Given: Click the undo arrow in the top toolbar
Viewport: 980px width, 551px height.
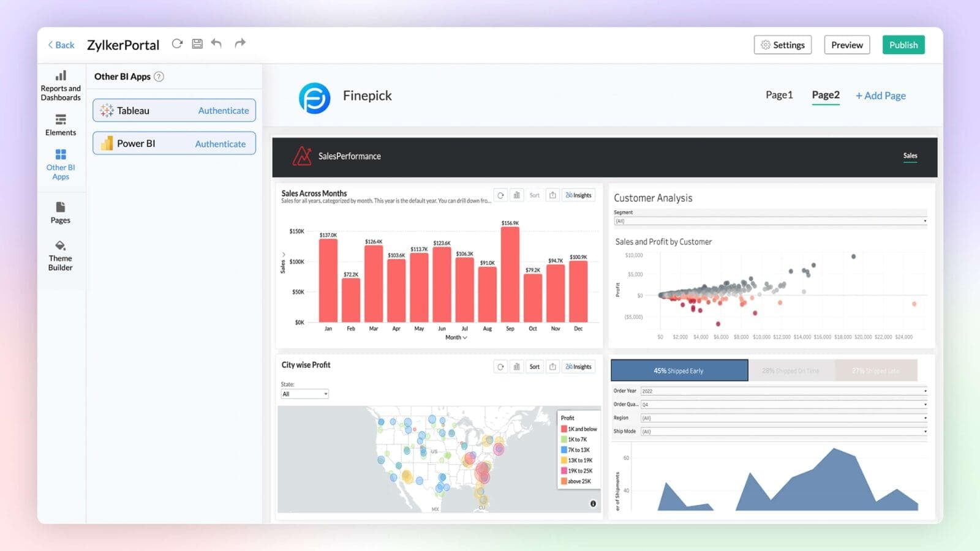Looking at the screenshot, I should pos(216,43).
